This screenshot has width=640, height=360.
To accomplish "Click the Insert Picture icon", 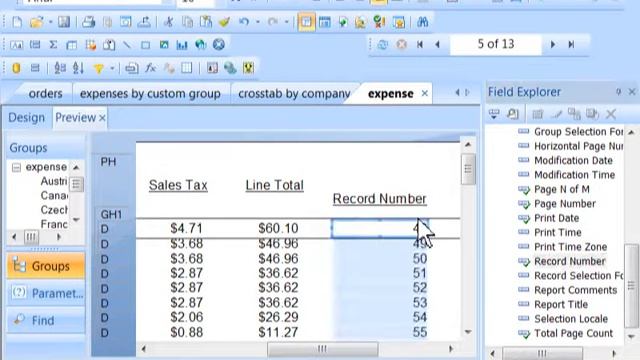I will click(x=164, y=45).
